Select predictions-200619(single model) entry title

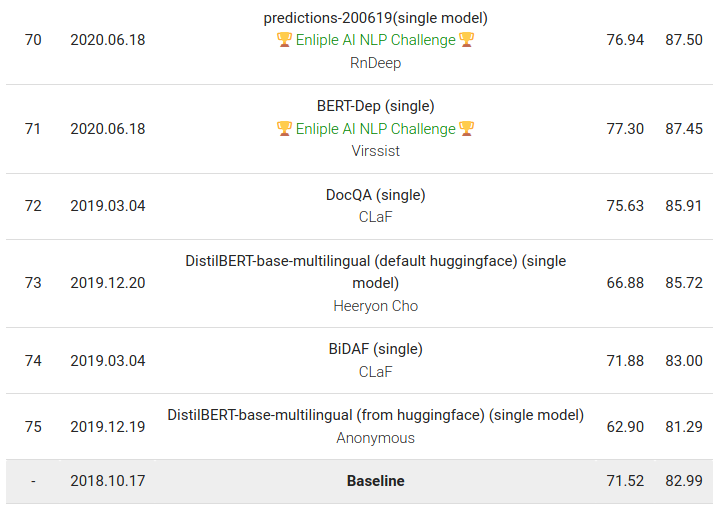coord(375,18)
